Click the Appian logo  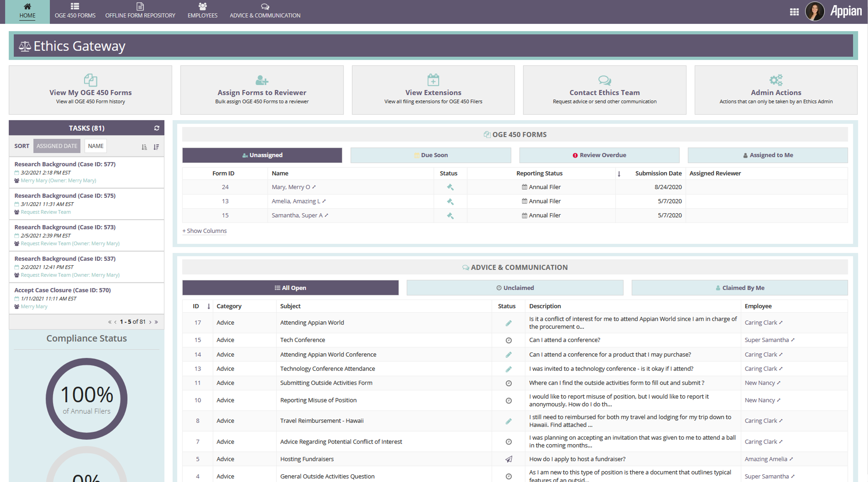pyautogui.click(x=846, y=11)
